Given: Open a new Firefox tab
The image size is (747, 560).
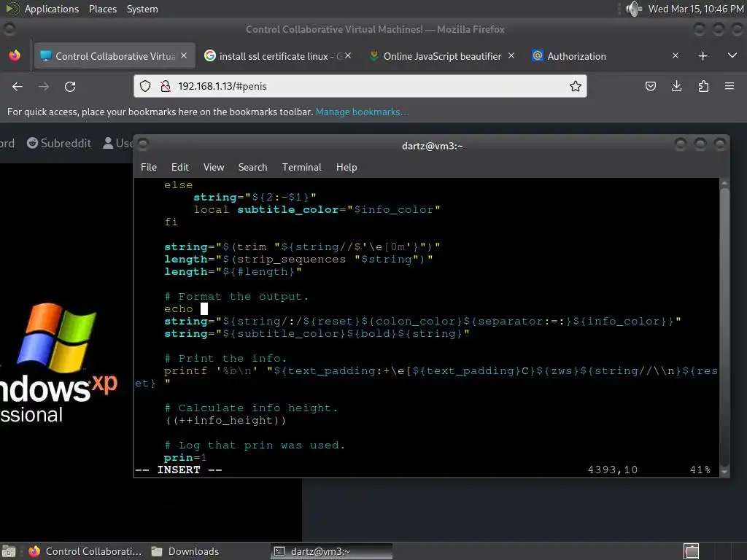Looking at the screenshot, I should [703, 56].
